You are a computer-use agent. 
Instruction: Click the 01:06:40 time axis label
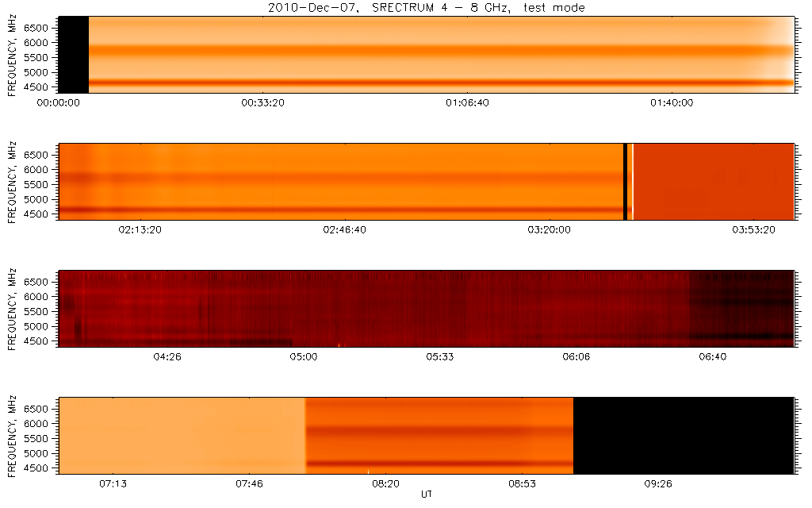(x=467, y=103)
